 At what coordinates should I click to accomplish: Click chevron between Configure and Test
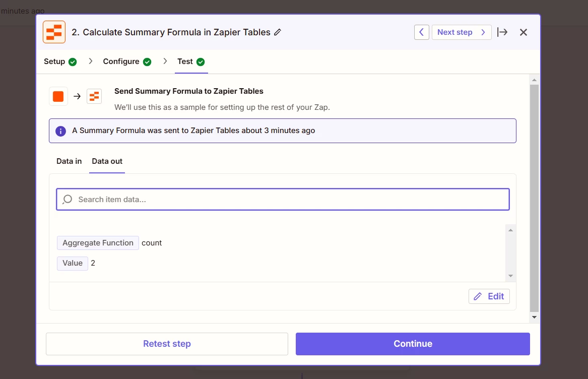[x=165, y=61]
